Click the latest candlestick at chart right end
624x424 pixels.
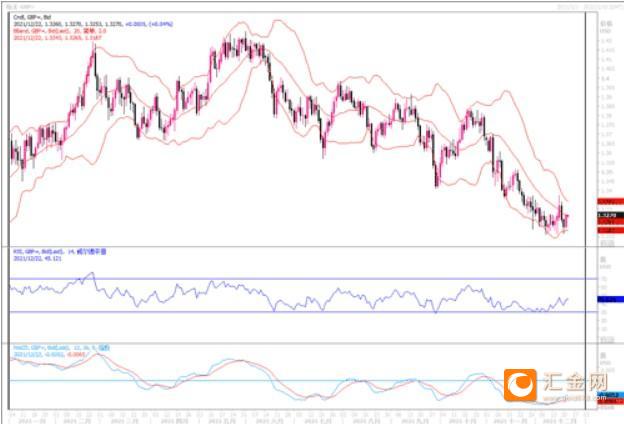click(x=567, y=221)
